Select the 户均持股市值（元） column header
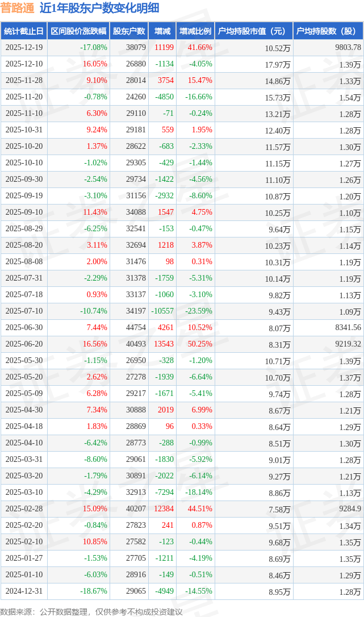This screenshot has height=617, width=364. (x=253, y=31)
